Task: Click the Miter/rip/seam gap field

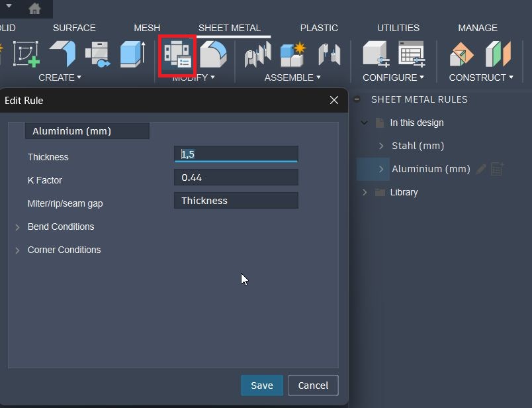Action: tap(236, 201)
